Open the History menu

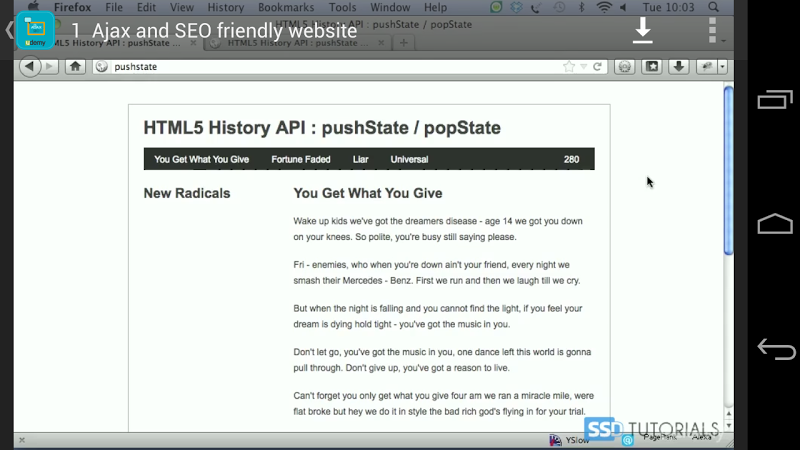point(226,7)
